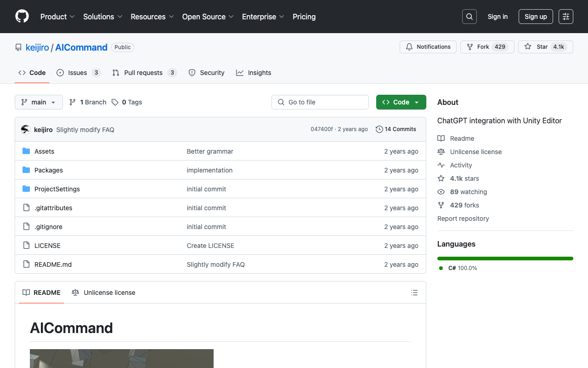Image resolution: width=588 pixels, height=368 pixels.
Task: Open the .gitignore file
Action: coord(48,227)
